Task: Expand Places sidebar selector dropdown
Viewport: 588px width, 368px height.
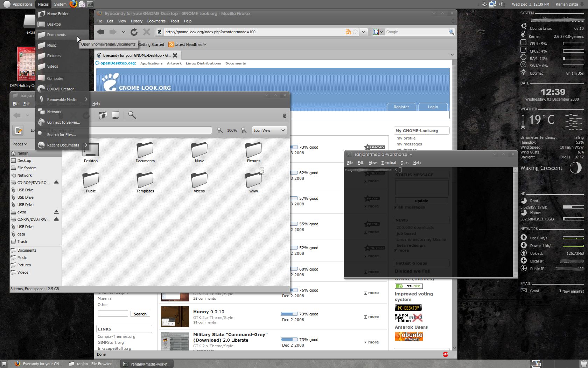Action: coord(20,144)
